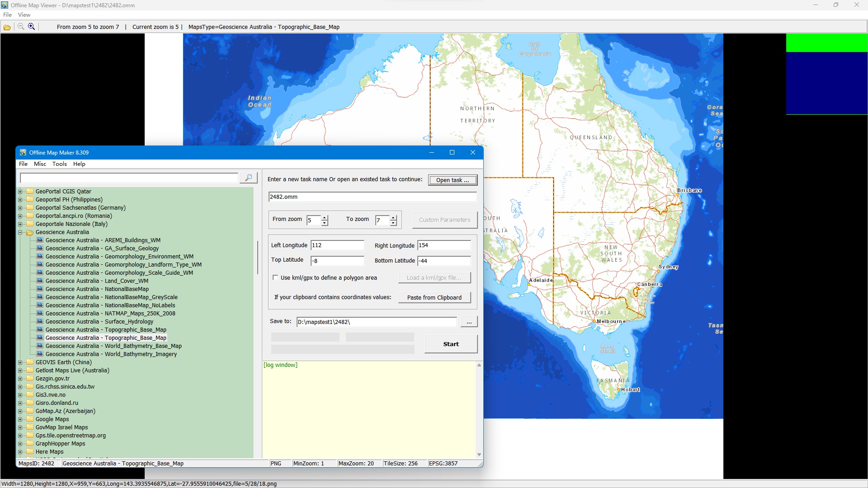Open the Misc menu
868x488 pixels.
tap(40, 164)
